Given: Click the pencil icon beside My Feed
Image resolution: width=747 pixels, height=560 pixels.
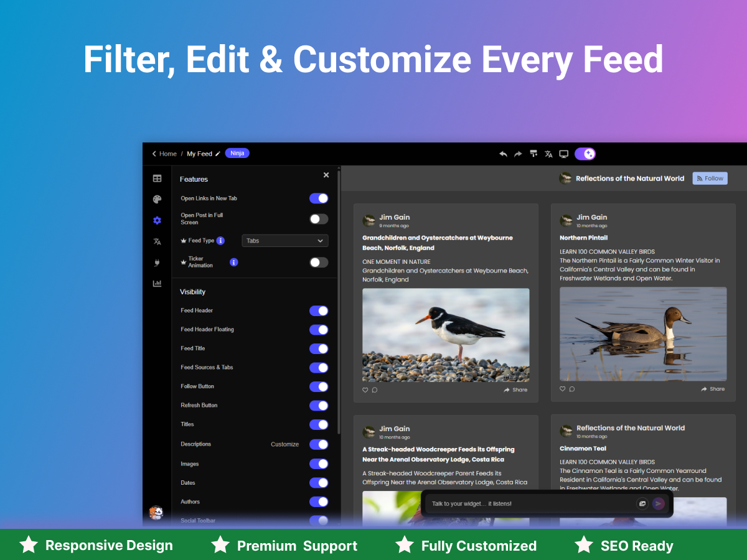Looking at the screenshot, I should pyautogui.click(x=218, y=154).
